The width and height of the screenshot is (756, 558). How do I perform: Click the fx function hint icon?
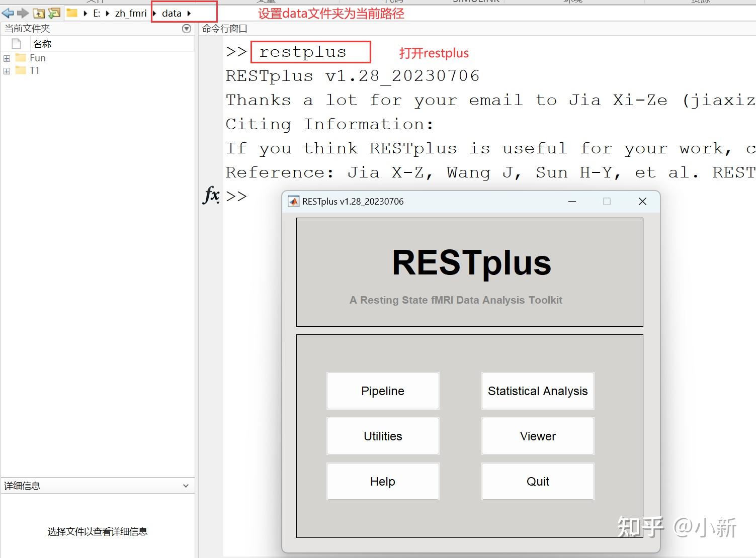coord(211,196)
